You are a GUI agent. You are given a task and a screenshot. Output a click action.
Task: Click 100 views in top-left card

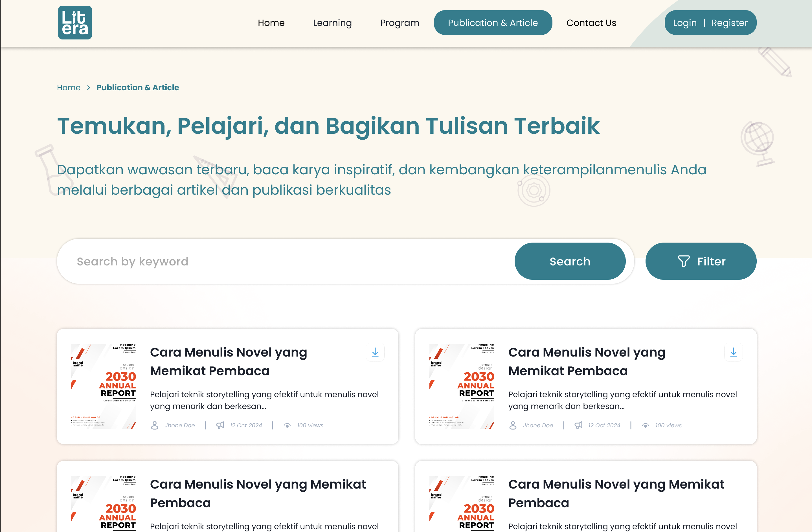tap(310, 426)
